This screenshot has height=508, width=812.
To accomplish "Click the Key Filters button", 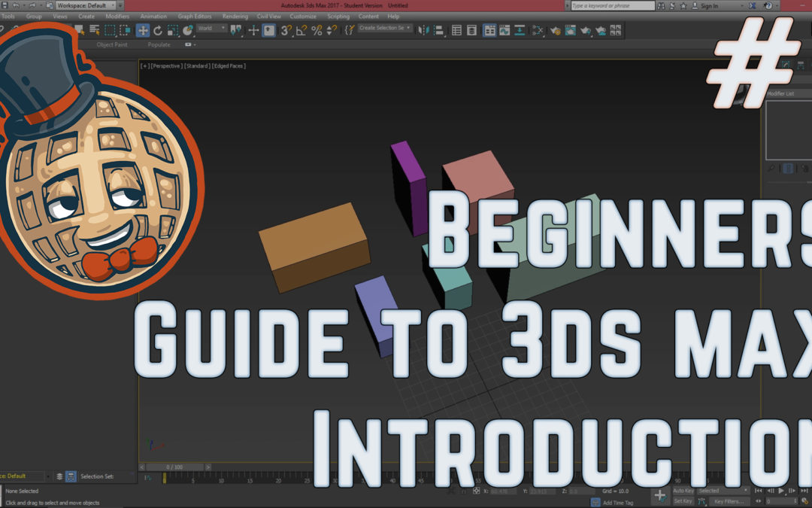I will (x=728, y=501).
